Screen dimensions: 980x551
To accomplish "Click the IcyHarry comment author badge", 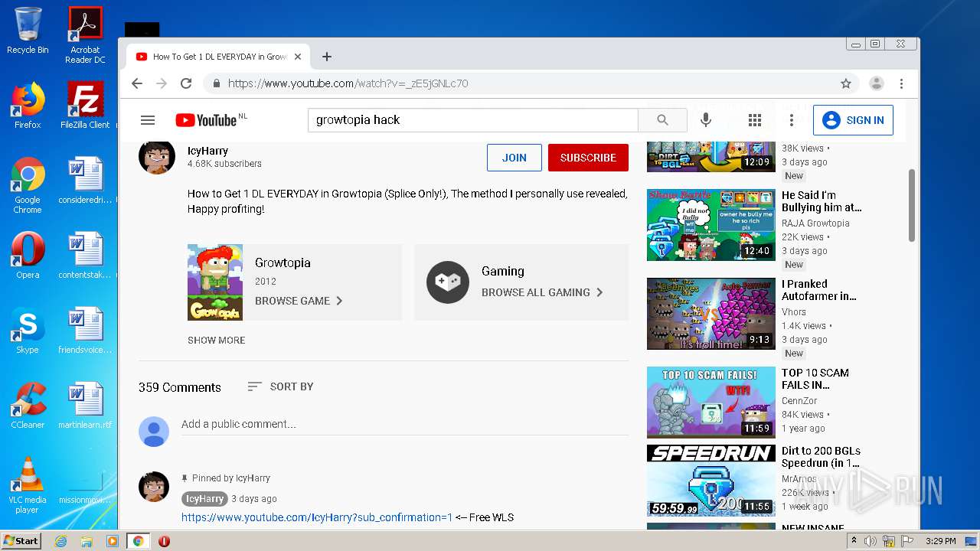I will coord(204,498).
